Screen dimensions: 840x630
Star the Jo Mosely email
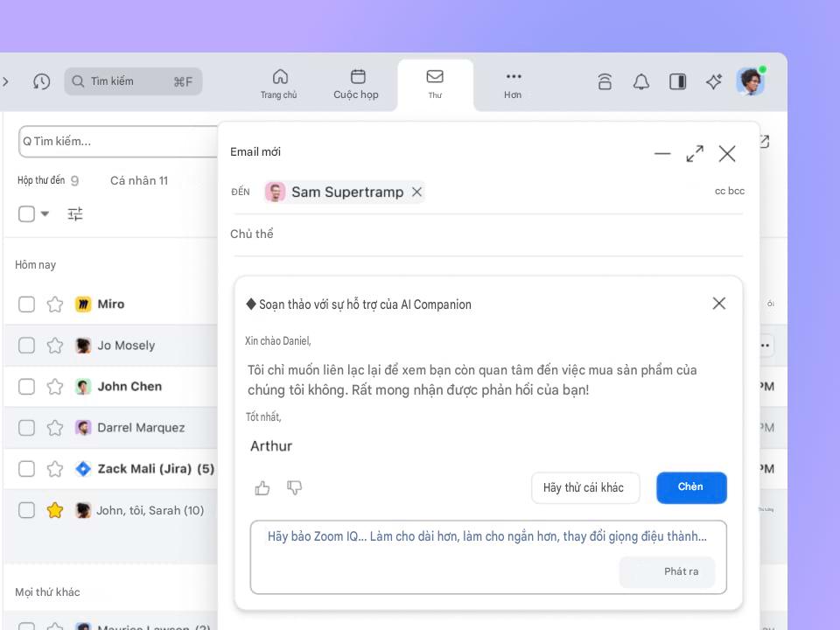tap(54, 346)
